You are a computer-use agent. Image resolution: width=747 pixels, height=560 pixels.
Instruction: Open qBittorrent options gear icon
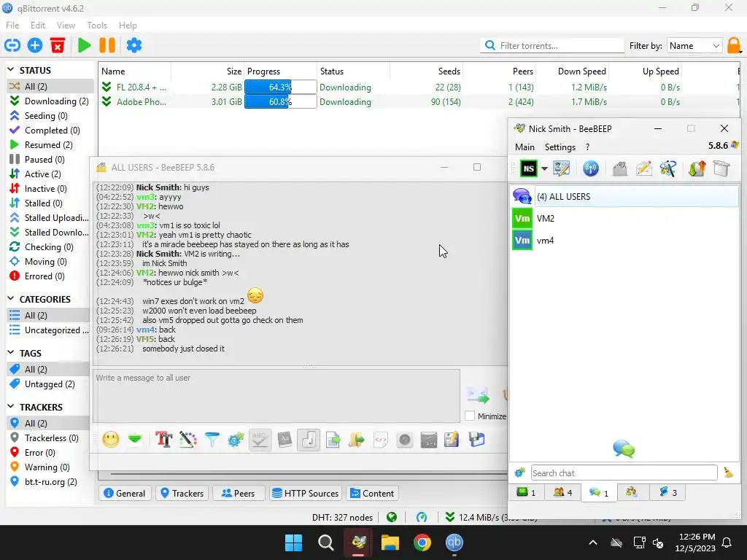coord(134,45)
